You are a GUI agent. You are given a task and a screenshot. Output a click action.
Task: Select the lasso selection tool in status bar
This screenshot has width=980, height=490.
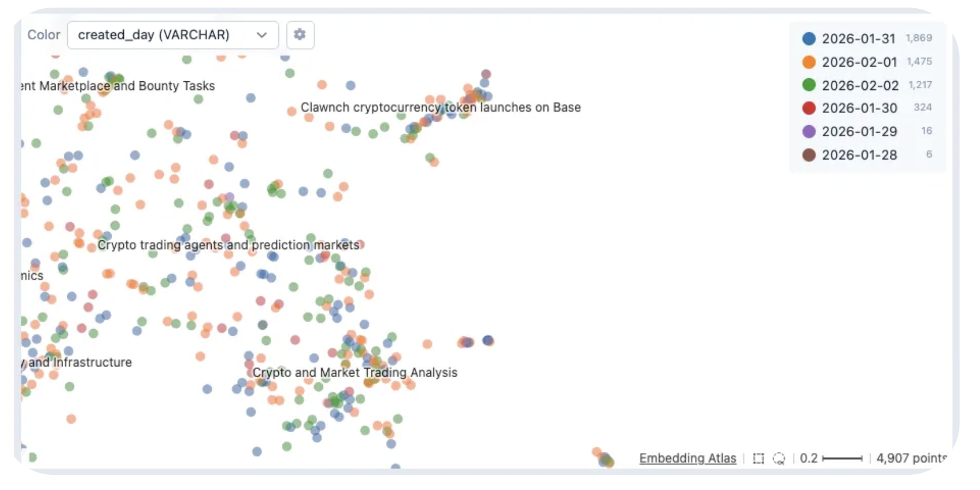778,458
